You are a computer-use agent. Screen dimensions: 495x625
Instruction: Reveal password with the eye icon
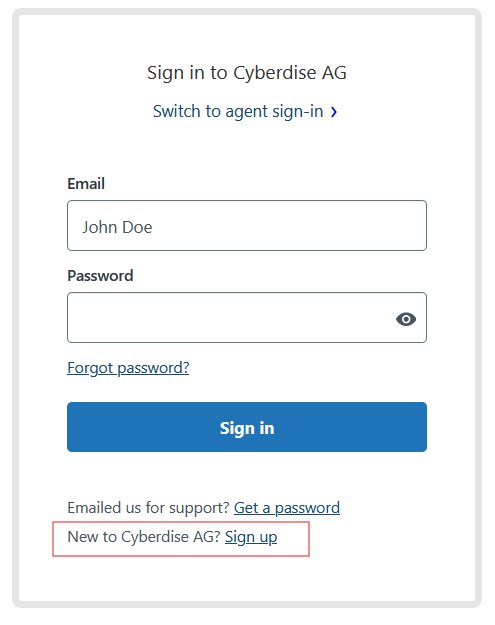click(x=406, y=319)
